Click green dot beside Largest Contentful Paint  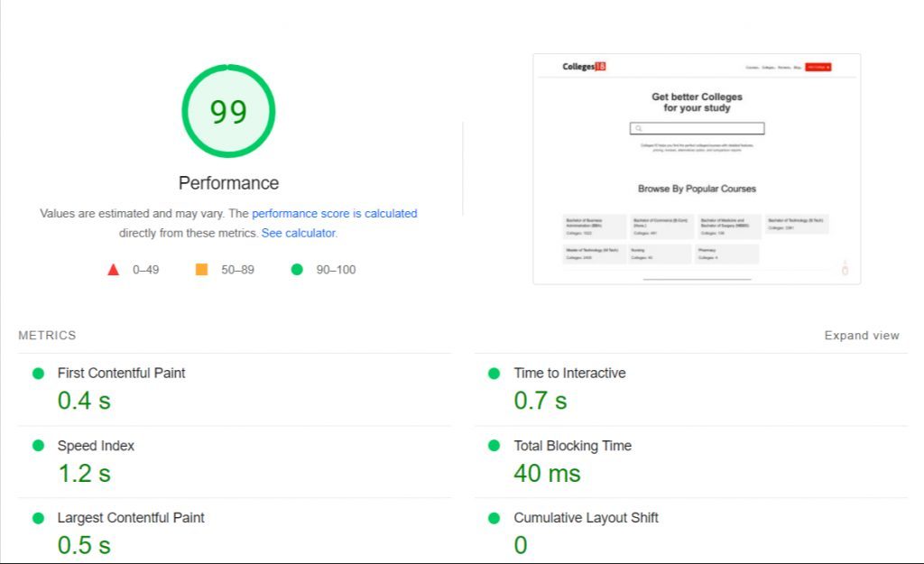(x=38, y=518)
